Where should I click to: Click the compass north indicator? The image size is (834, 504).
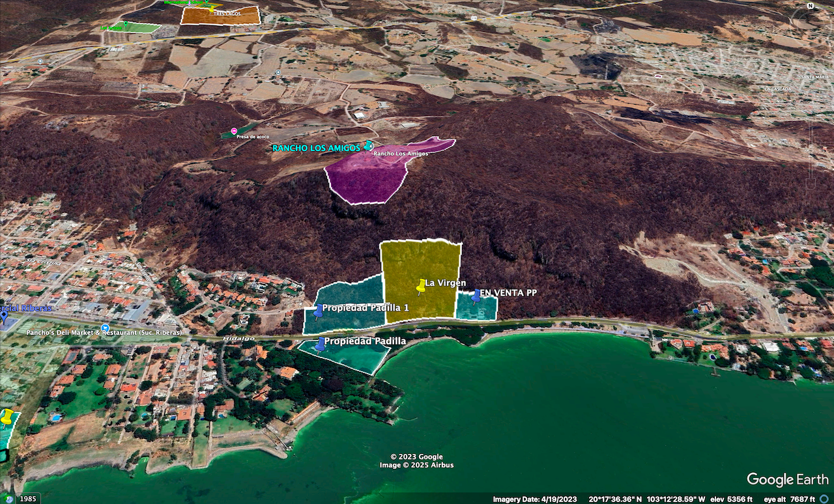point(812,7)
